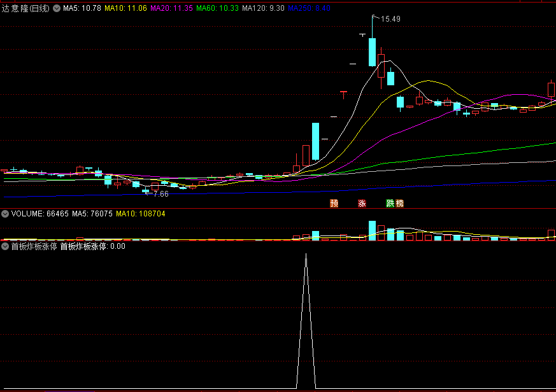The height and width of the screenshot is (392, 556).
Task: Open the 首板炸板涨停 indicator panel menu
Action: pos(5,246)
